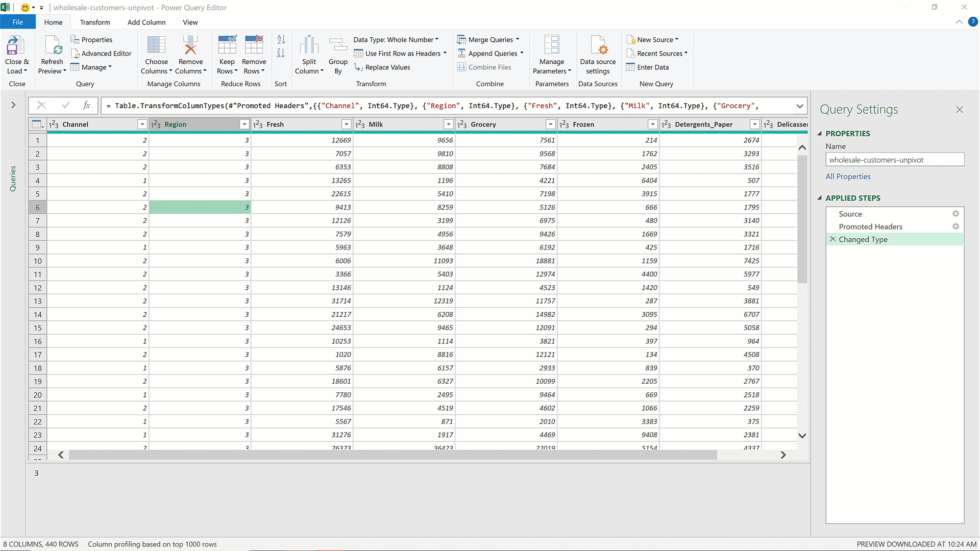Viewport: 980px width, 551px height.
Task: Click the Sort Ascending icon
Action: (x=281, y=40)
